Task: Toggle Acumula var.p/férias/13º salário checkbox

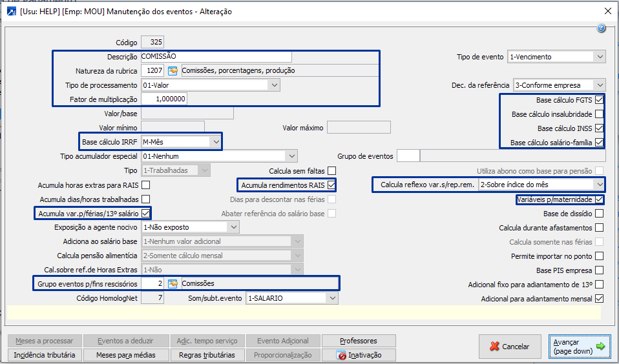Action: click(145, 214)
